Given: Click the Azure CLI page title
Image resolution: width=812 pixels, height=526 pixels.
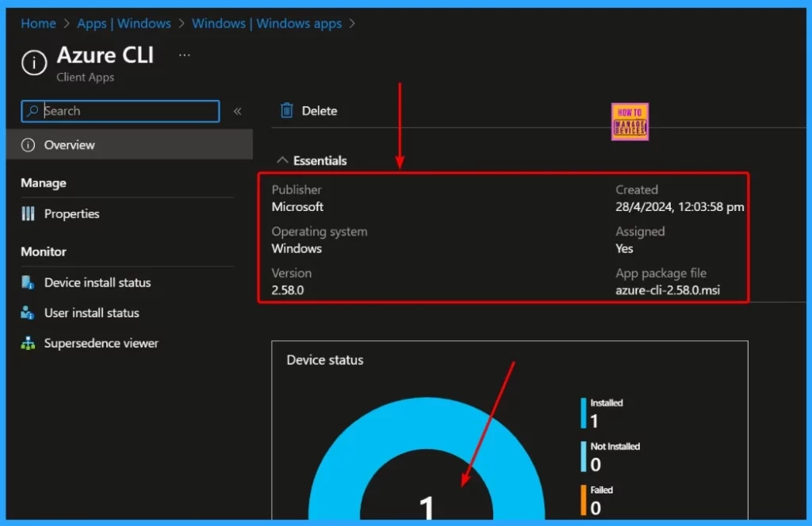Looking at the screenshot, I should pyautogui.click(x=105, y=55).
